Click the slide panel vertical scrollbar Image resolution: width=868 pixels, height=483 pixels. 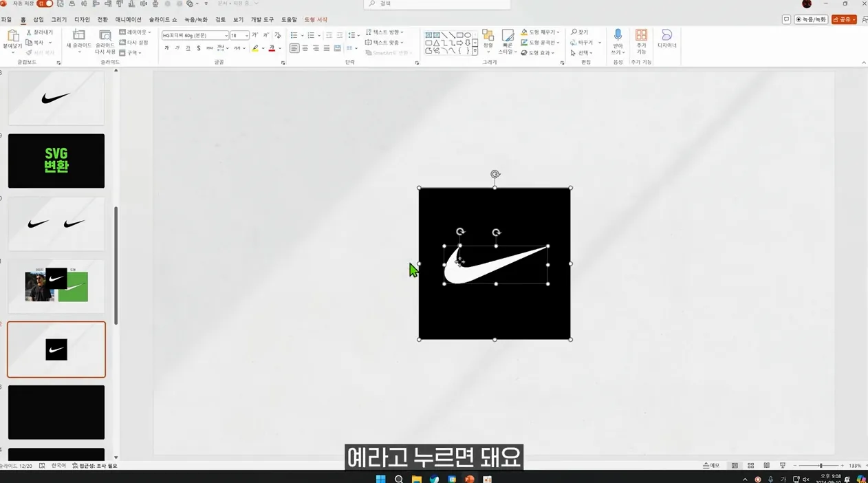click(x=116, y=265)
